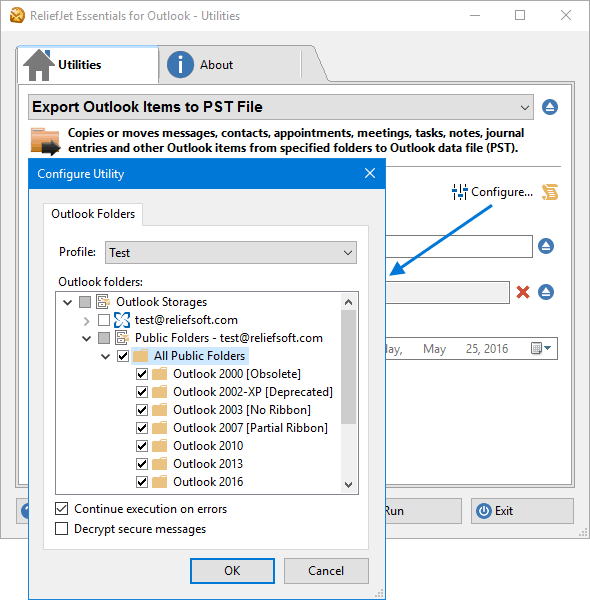Select the Outlook 2013 tree row

pos(208,464)
